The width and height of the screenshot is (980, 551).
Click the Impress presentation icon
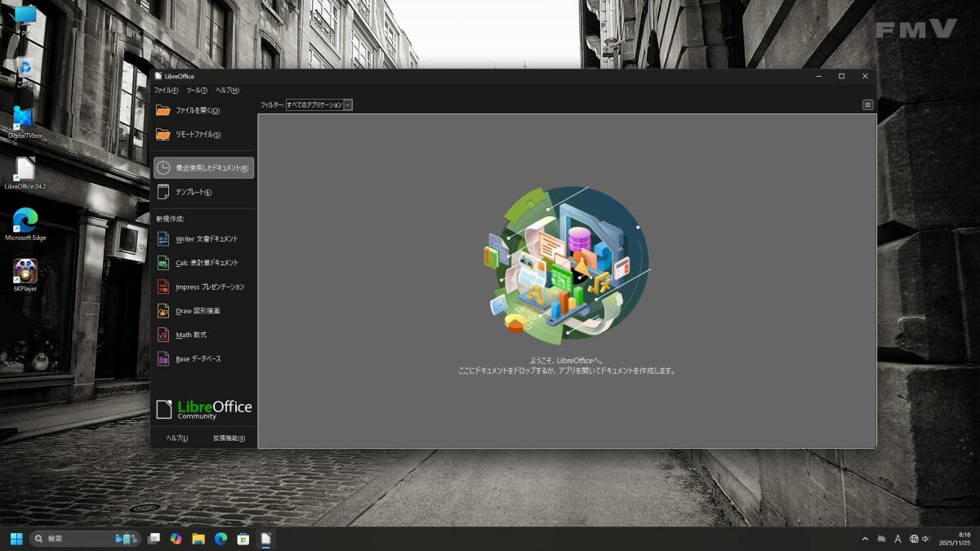[x=163, y=287]
